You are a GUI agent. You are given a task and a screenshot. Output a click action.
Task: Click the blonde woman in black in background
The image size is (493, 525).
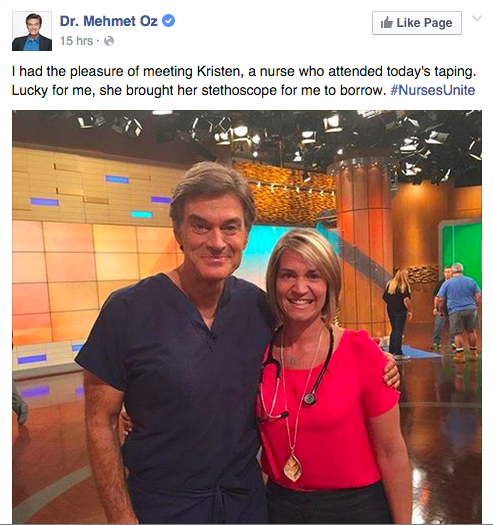tap(398, 311)
